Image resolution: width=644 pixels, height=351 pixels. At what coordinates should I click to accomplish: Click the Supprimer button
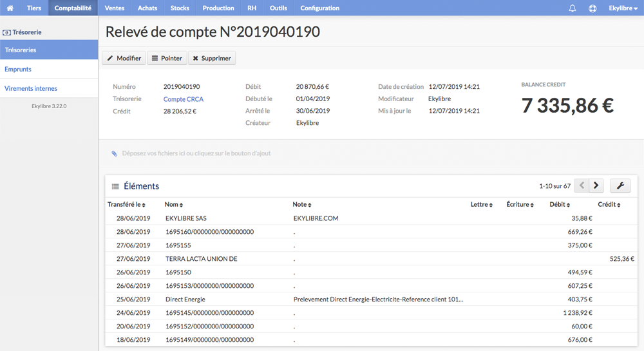212,59
